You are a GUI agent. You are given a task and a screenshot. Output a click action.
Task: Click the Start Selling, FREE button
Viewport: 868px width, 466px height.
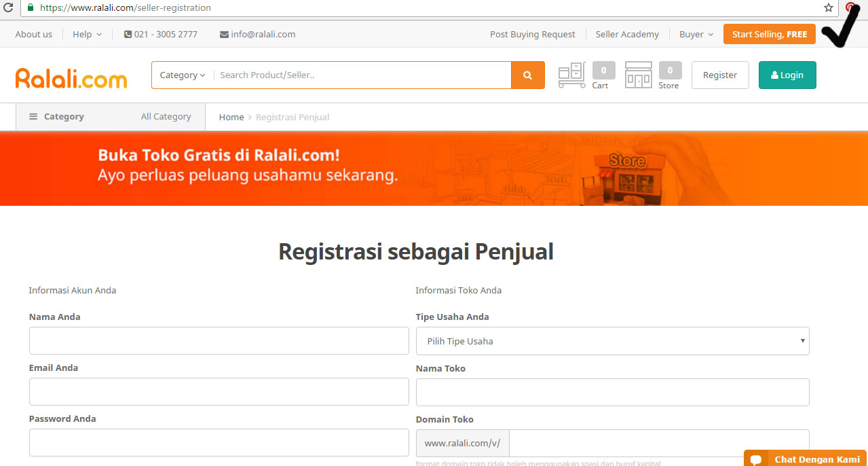769,34
